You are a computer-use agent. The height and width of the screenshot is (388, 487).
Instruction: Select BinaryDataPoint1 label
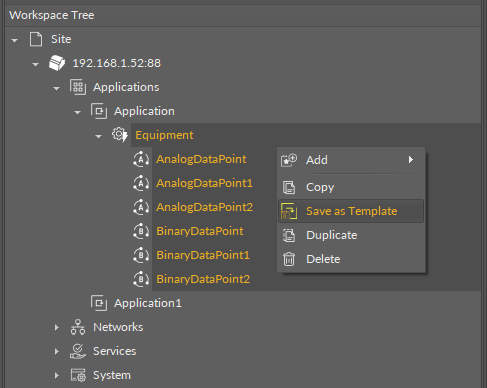(203, 255)
